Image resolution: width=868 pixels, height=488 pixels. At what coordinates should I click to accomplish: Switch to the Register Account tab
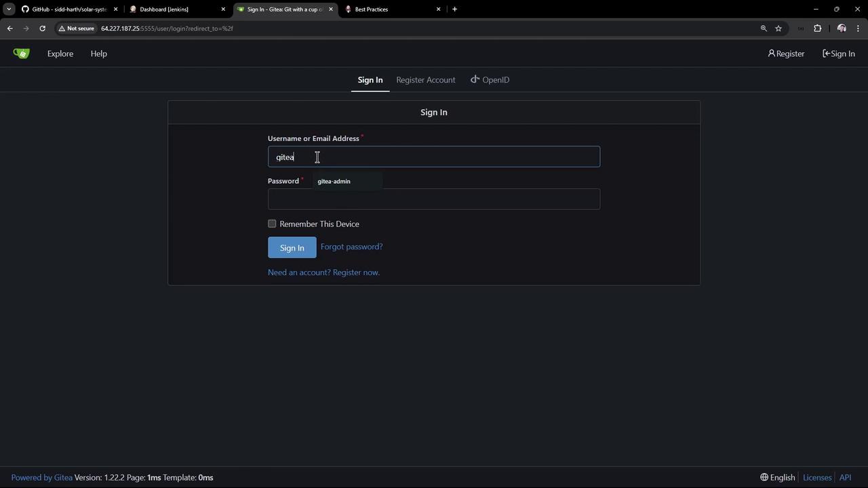pos(426,80)
